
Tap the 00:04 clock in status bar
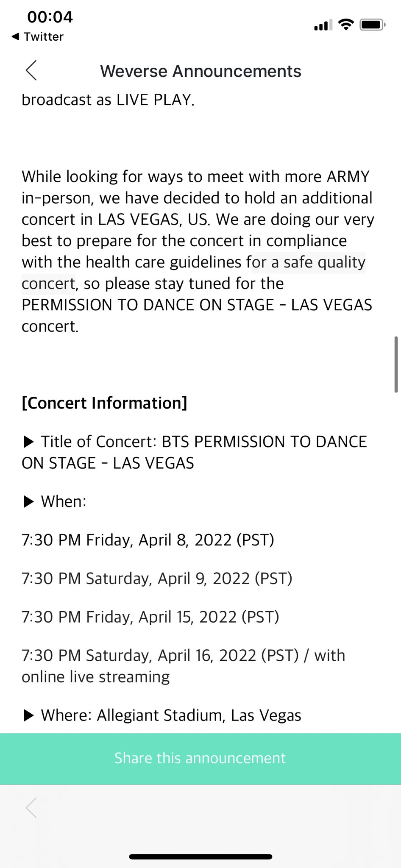click(x=50, y=17)
